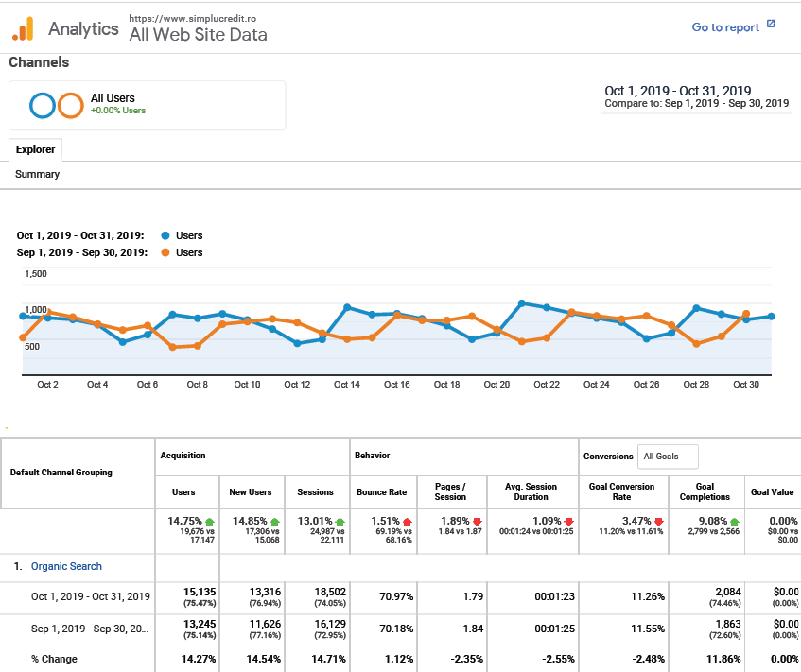Click the Google Analytics logo icon

21,27
